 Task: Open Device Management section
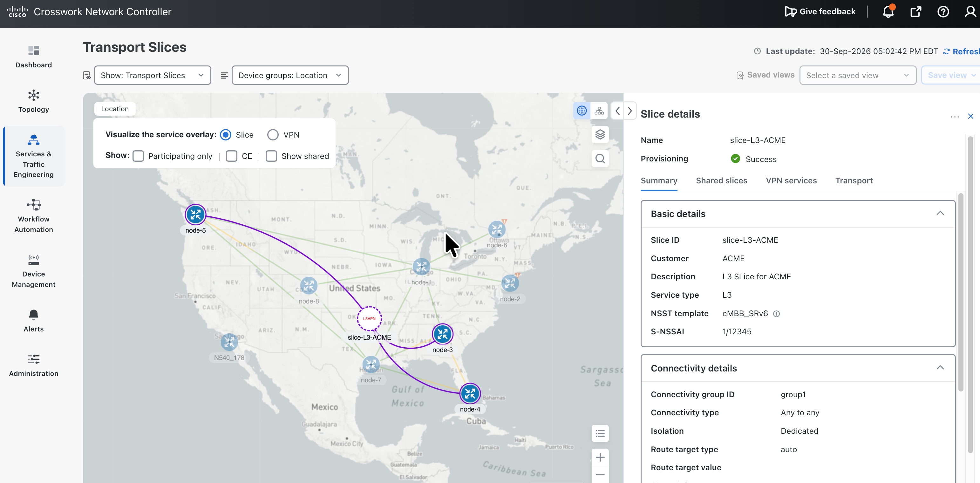[x=33, y=271]
